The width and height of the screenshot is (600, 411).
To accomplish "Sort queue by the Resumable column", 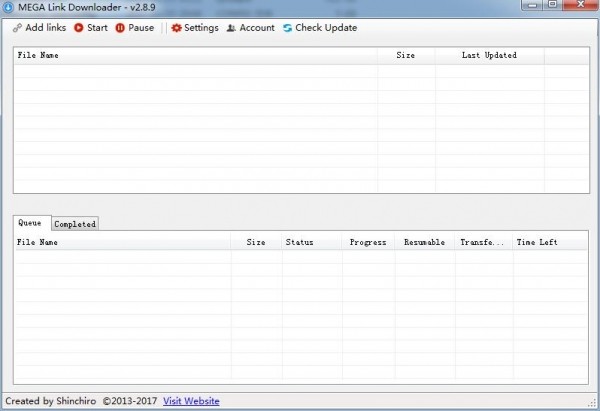I will (425, 242).
